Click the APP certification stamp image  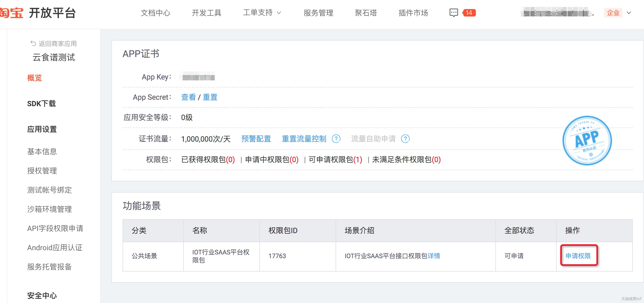click(x=587, y=141)
